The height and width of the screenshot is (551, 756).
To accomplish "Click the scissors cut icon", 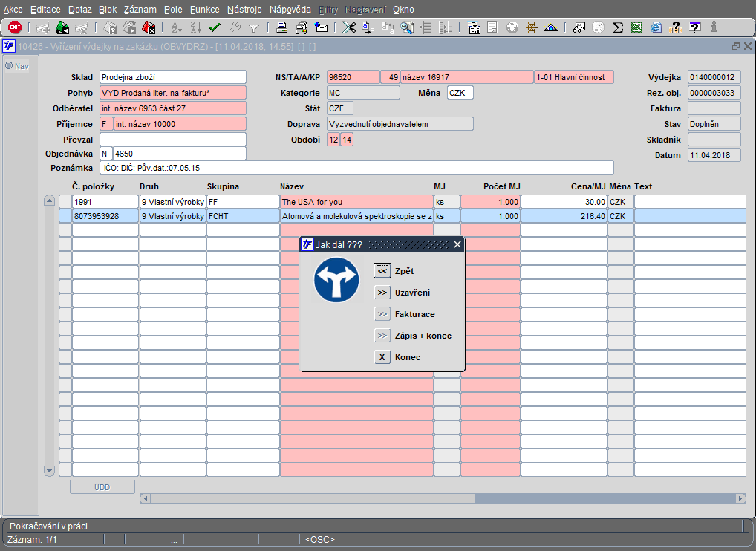I will click(x=348, y=27).
